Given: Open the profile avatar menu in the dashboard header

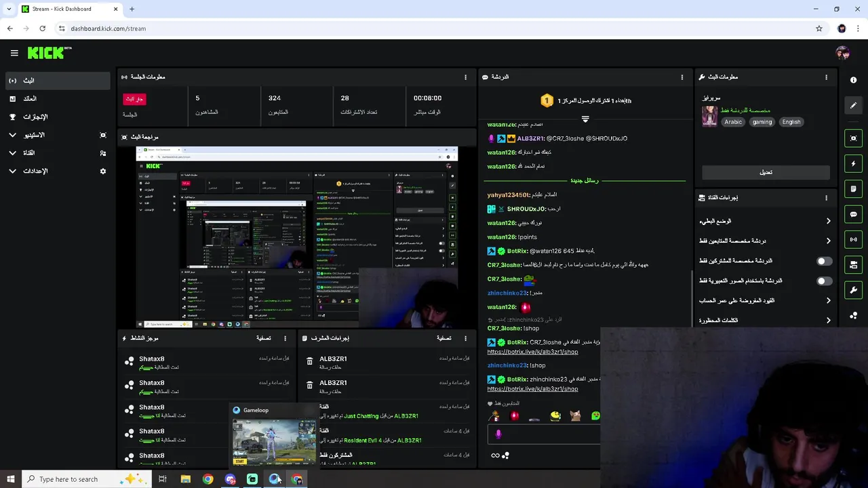Looking at the screenshot, I should [843, 53].
